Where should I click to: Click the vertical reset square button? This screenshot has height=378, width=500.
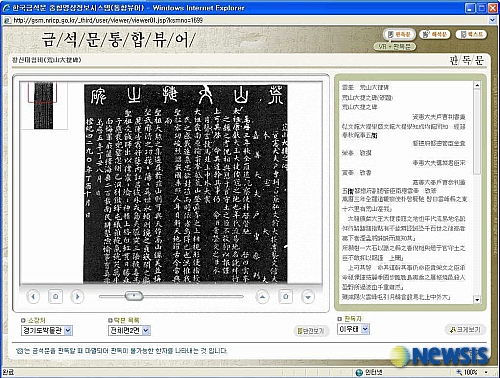(x=285, y=296)
